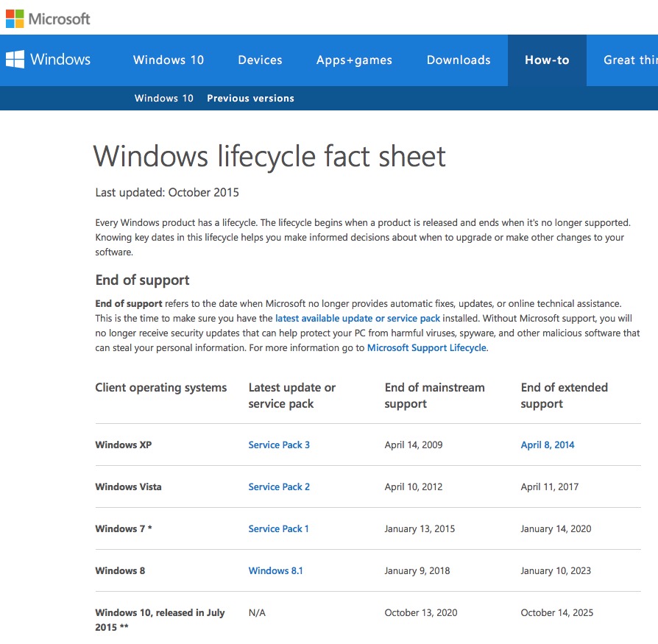Click the January 13, 2015 date cell
Screen dimensions: 658x644
pyautogui.click(x=420, y=528)
